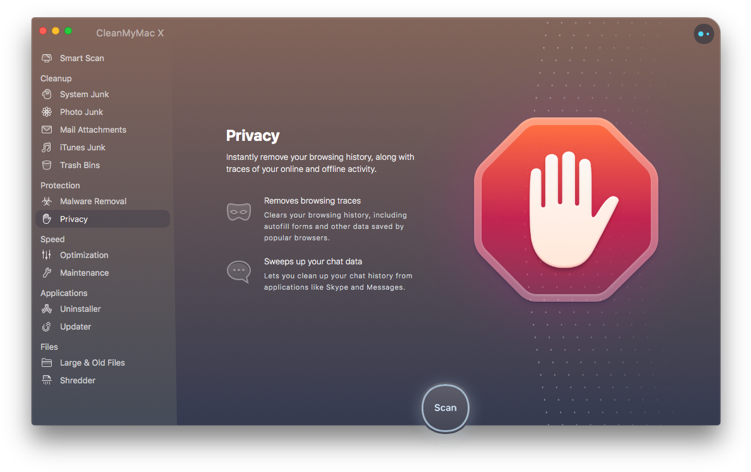Click the Privacy hand icon in sidebar
The image size is (751, 472).
pyautogui.click(x=46, y=219)
